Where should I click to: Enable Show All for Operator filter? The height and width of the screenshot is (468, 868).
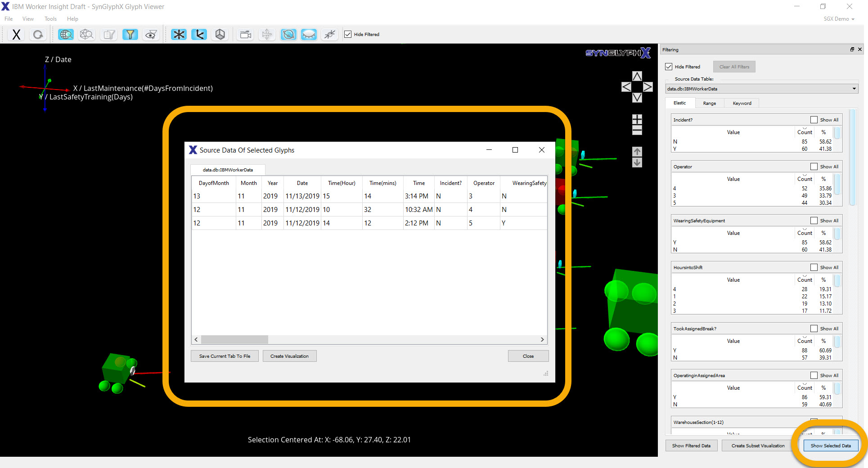click(x=814, y=166)
